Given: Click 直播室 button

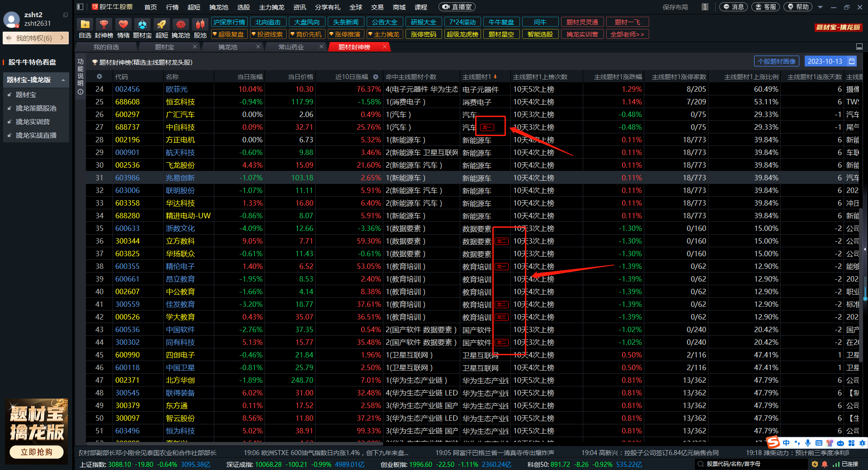Looking at the screenshot, I should click(457, 7).
